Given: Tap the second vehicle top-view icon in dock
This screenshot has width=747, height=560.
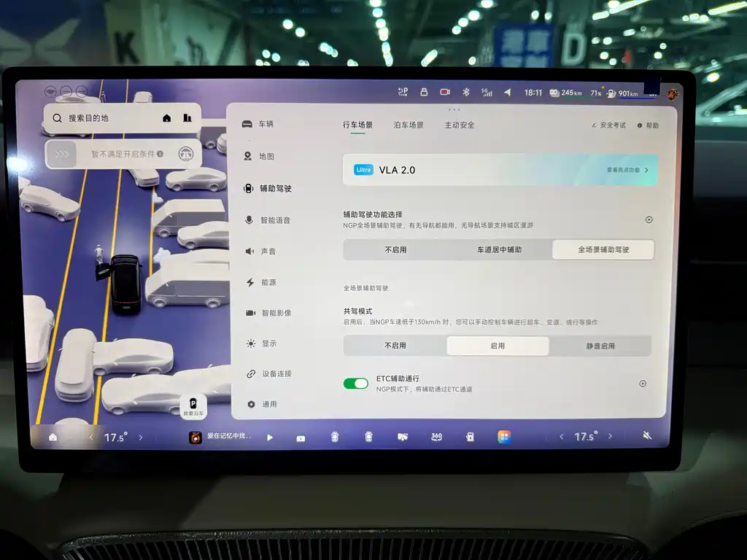Looking at the screenshot, I should (x=368, y=437).
